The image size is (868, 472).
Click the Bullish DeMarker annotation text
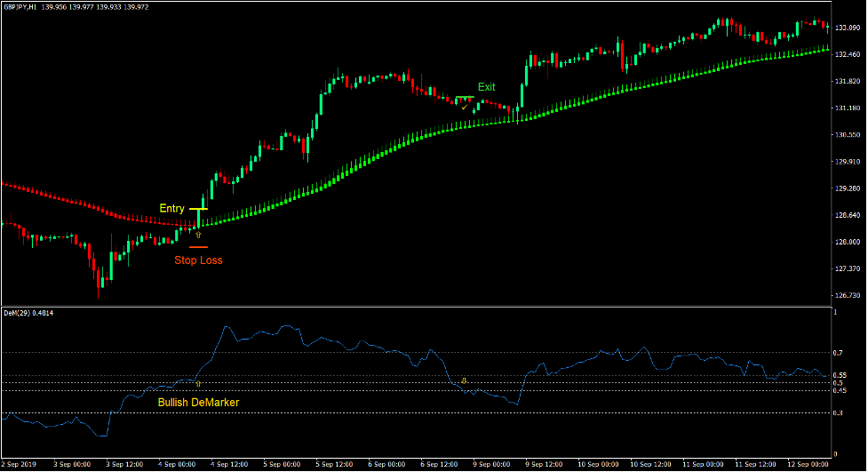(x=199, y=403)
